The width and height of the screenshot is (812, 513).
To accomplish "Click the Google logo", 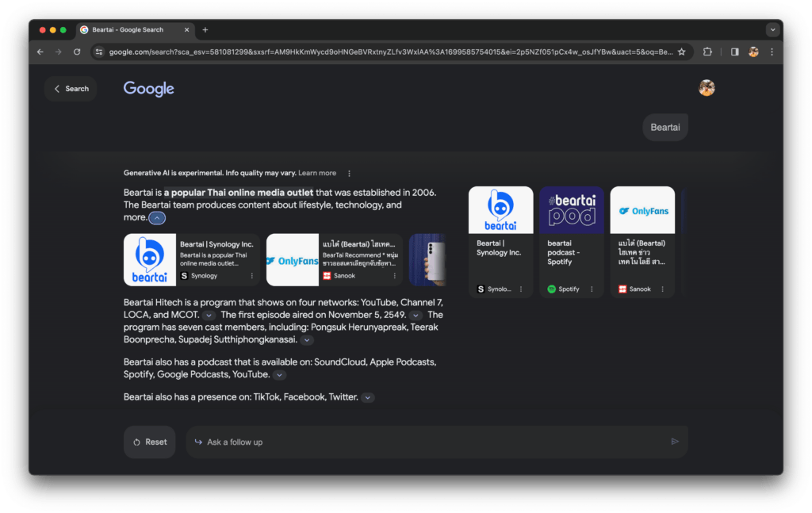I will 148,89.
